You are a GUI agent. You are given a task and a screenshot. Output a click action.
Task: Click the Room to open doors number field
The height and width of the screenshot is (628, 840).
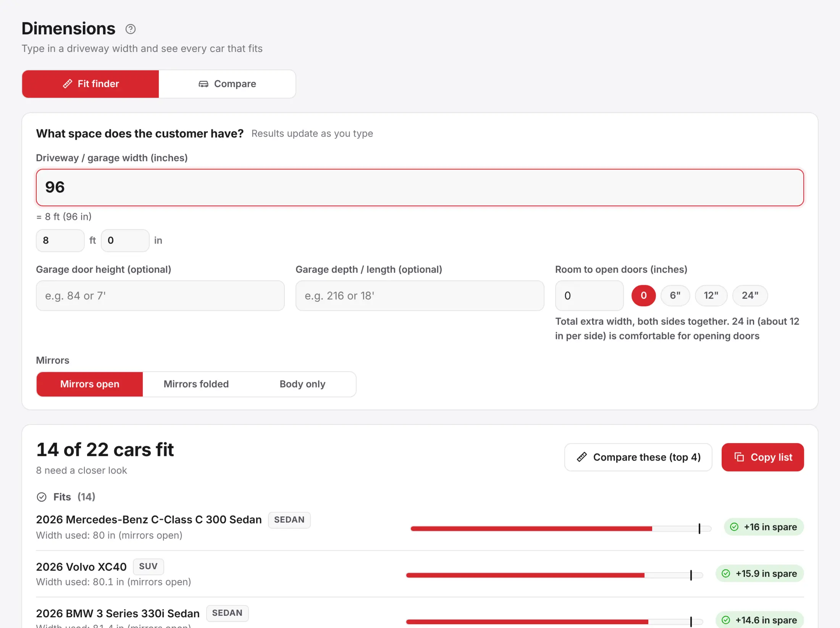590,296
